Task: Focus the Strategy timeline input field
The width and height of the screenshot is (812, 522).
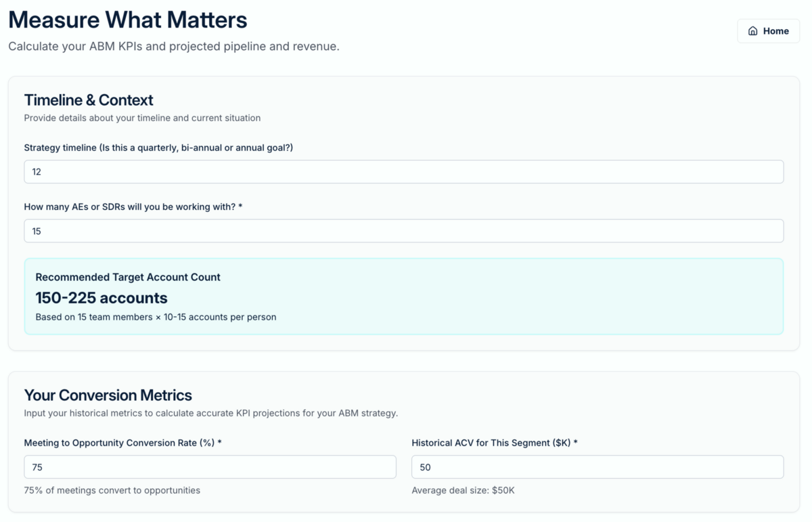Action: coord(403,172)
